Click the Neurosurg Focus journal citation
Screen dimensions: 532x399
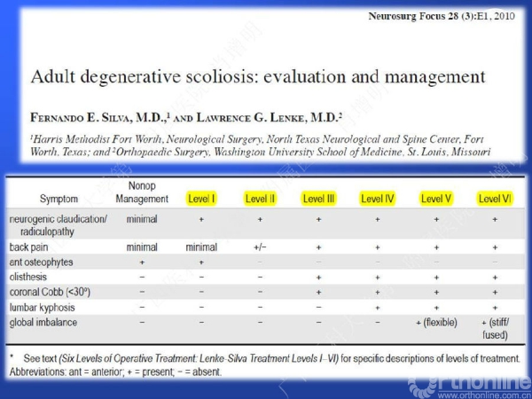click(442, 16)
